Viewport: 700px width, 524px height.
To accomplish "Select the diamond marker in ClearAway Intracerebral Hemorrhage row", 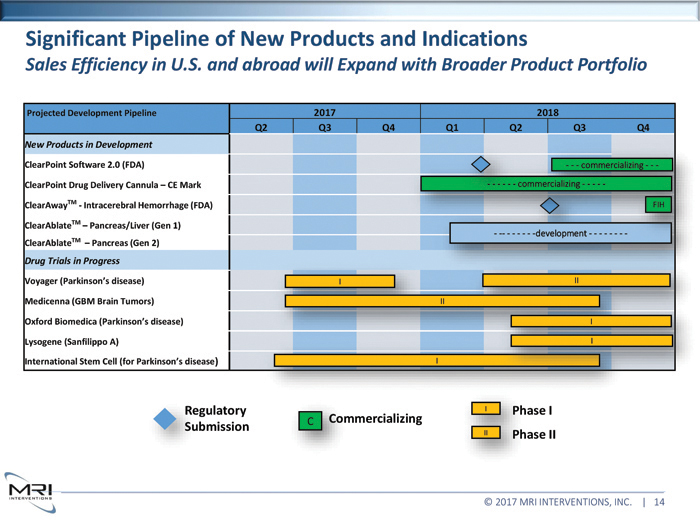I will tap(549, 205).
